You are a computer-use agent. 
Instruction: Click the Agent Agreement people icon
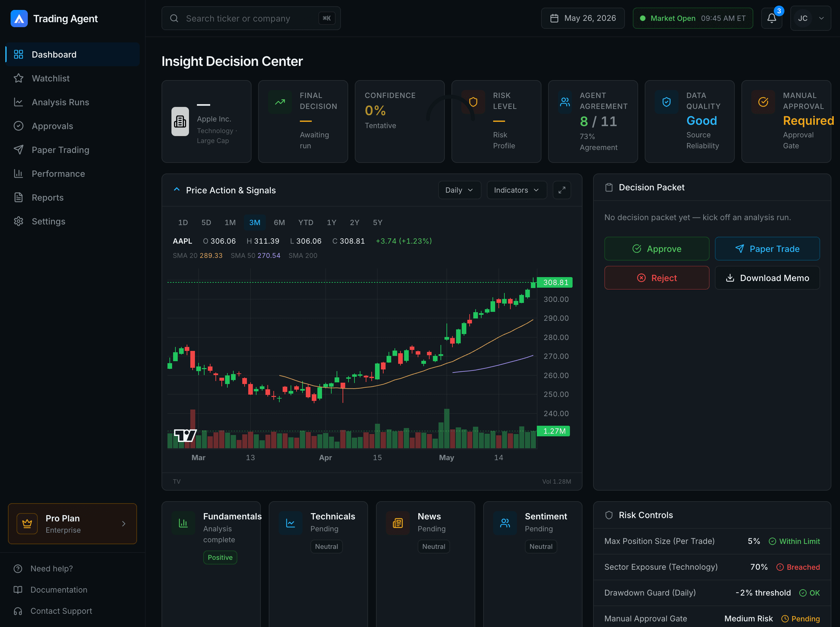(565, 102)
